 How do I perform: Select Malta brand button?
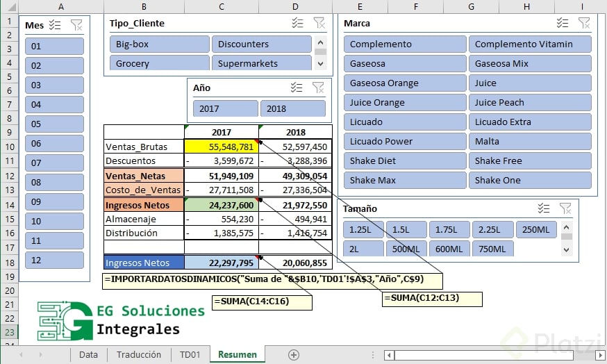[x=530, y=141]
